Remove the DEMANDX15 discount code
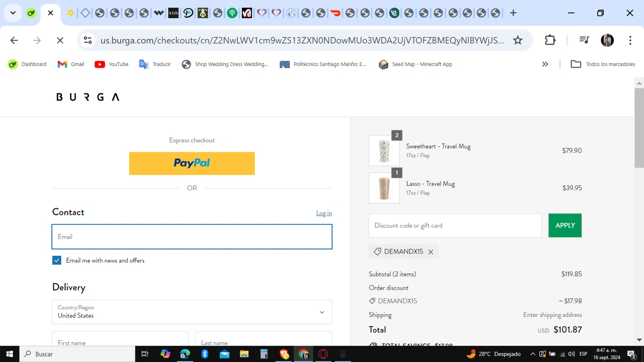The image size is (644, 362). (431, 252)
